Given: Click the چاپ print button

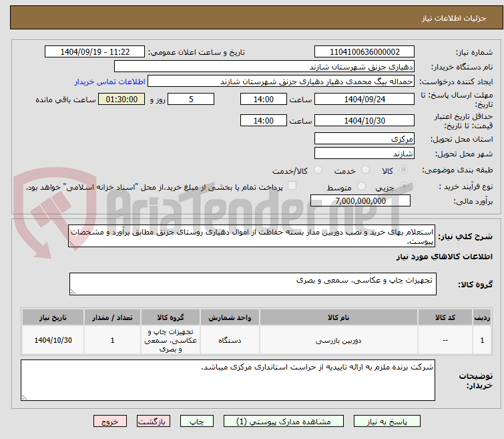Looking at the screenshot, I should (197, 422).
